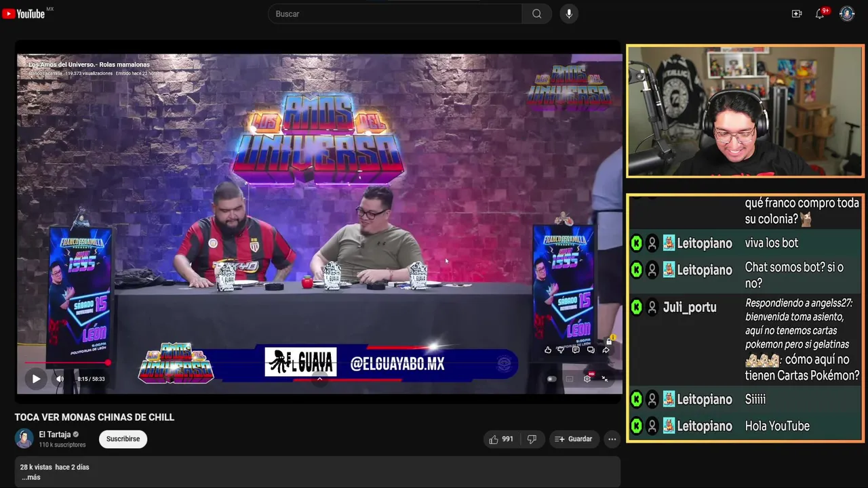Play the embedded video

[36, 379]
